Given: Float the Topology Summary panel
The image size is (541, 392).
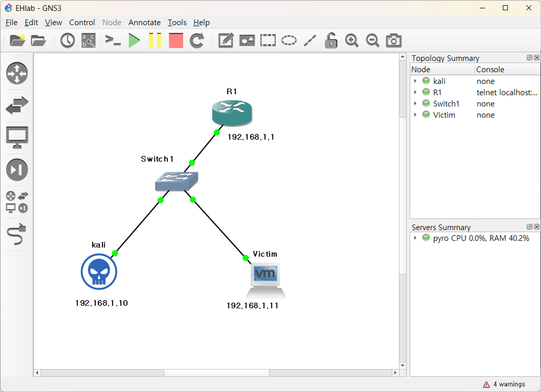Looking at the screenshot, I should point(529,58).
